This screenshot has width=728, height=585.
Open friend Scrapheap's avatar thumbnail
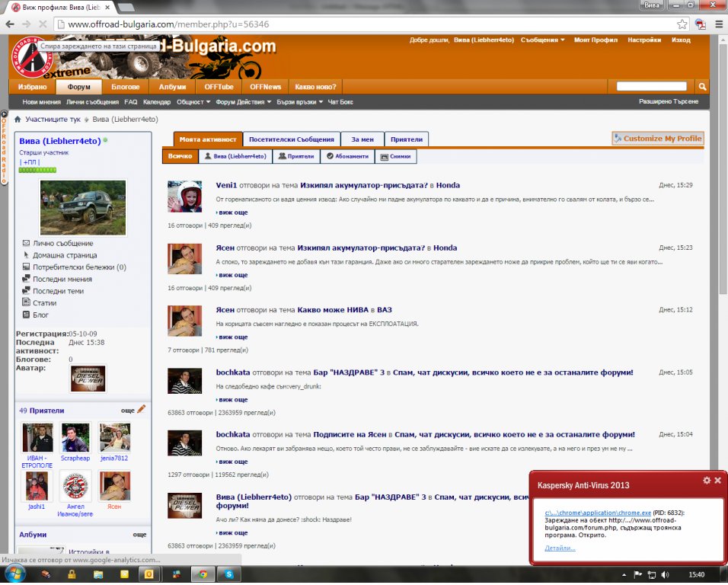click(75, 437)
